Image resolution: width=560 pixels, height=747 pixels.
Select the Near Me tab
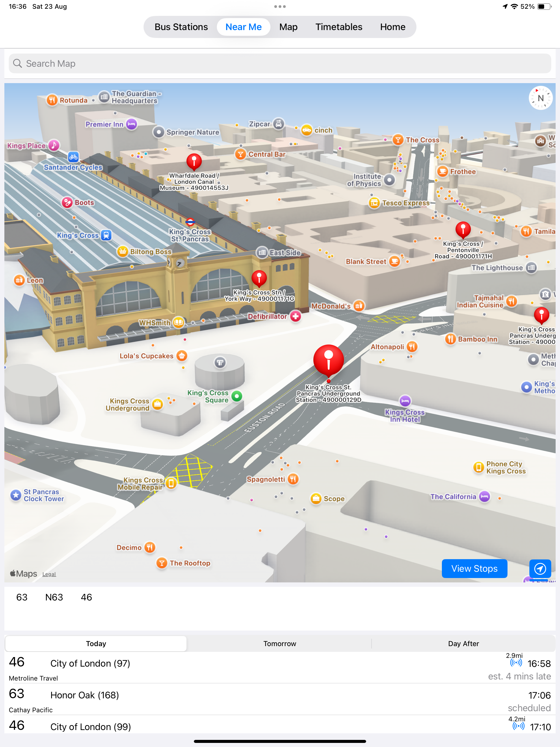point(243,27)
